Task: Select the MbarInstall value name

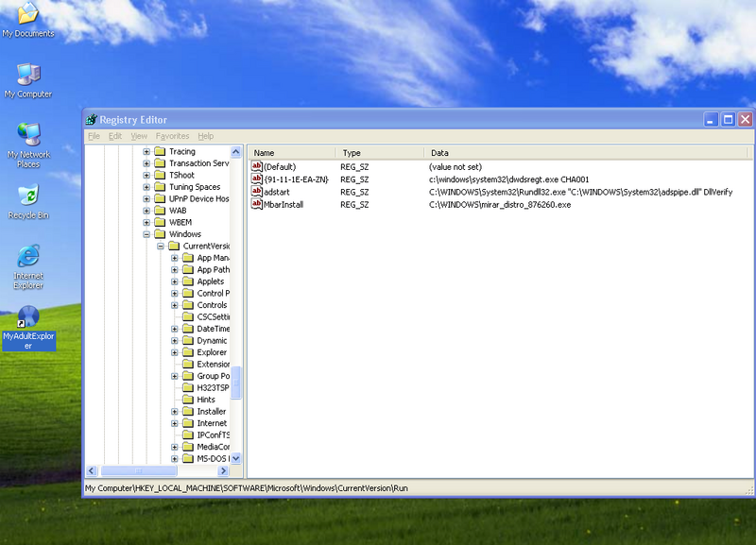Action: (x=283, y=204)
